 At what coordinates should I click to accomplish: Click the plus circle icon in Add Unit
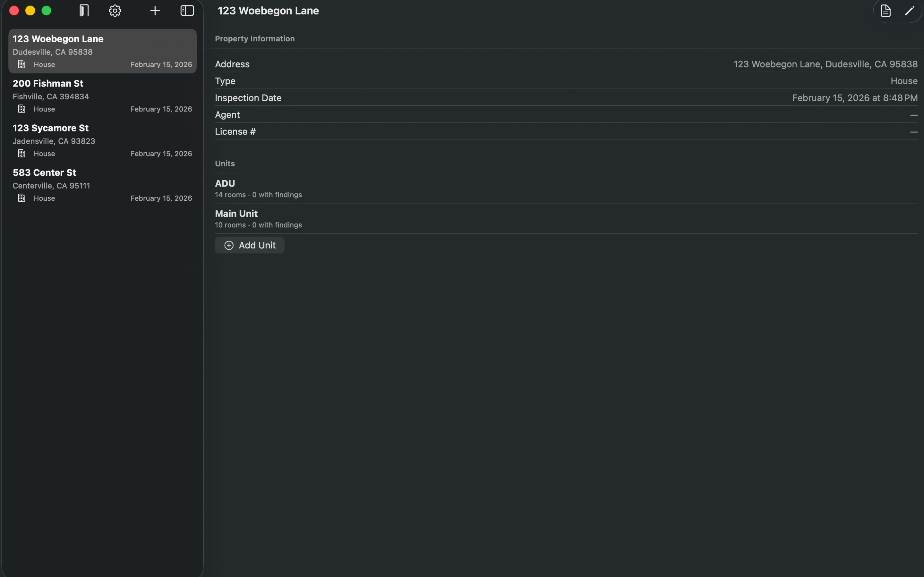click(x=229, y=245)
